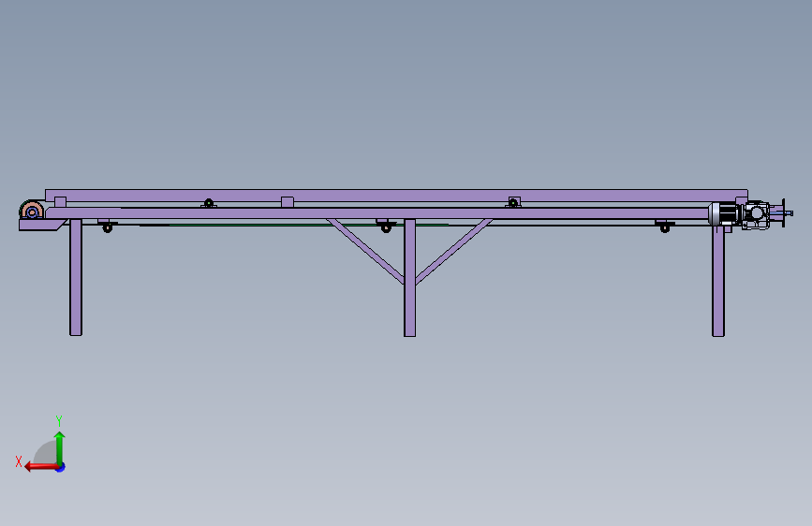The image size is (812, 526).
Task: Pick the left diagonal brace of the middle leg
Action: coord(365,251)
